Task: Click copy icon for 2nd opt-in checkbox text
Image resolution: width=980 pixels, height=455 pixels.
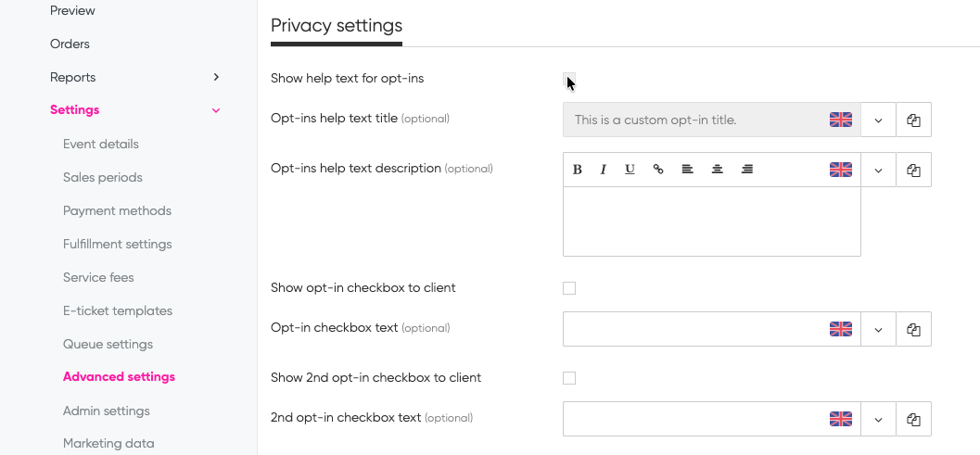Action: tap(913, 419)
